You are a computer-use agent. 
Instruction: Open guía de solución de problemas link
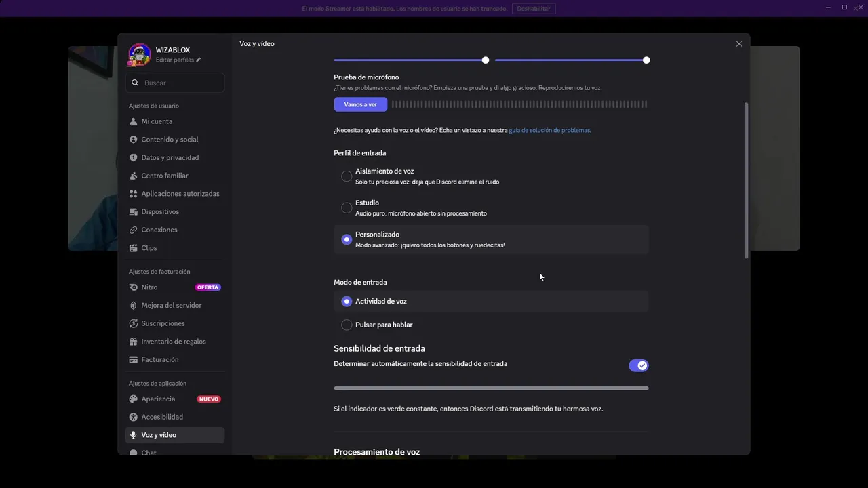tap(549, 130)
